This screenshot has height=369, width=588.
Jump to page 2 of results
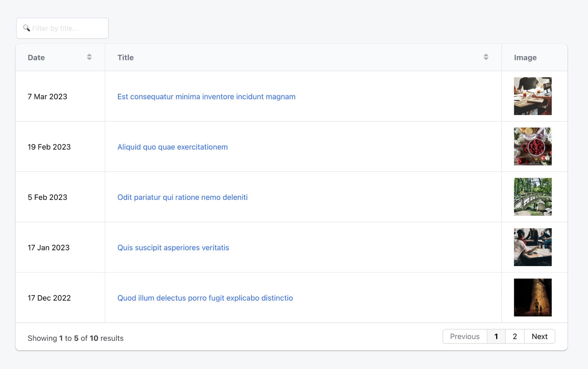click(514, 337)
